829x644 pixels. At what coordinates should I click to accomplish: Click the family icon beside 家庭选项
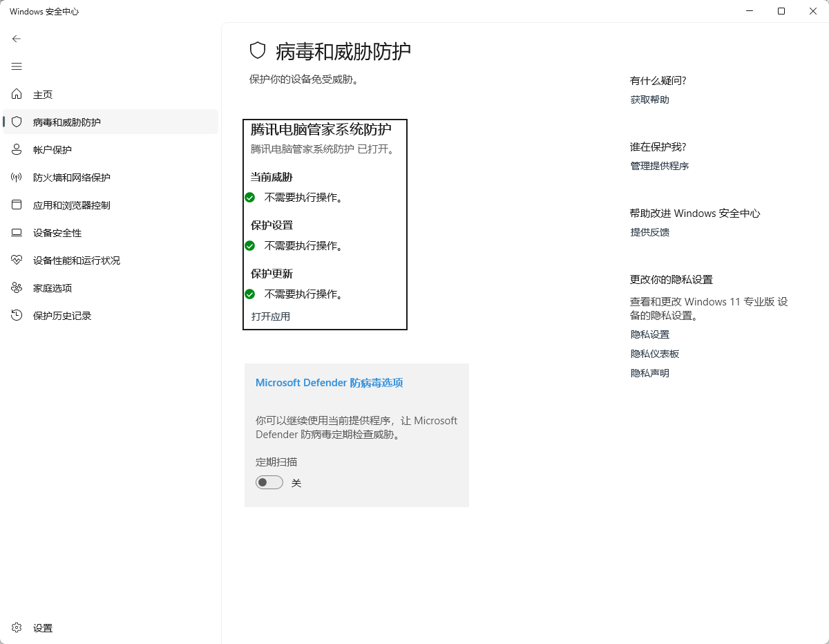click(17, 288)
